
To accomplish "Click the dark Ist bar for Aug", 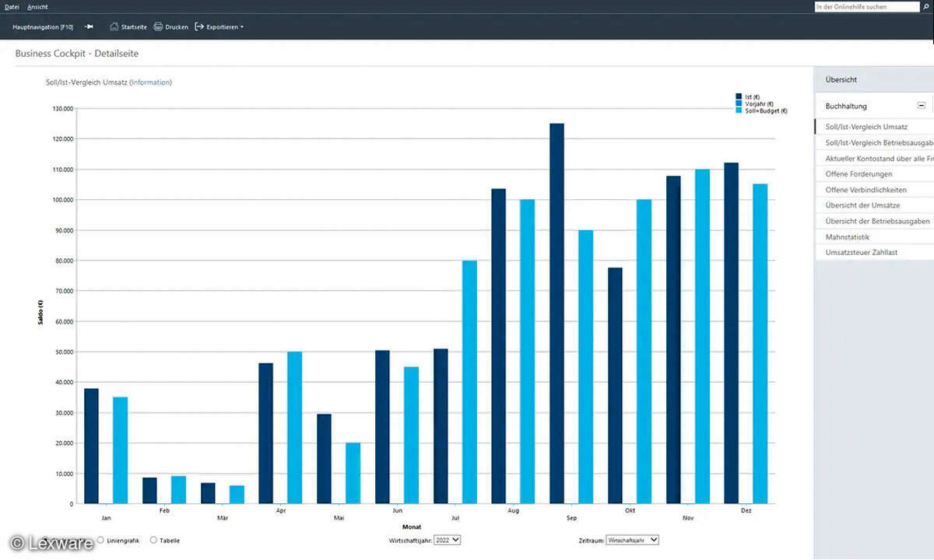I will [498, 346].
